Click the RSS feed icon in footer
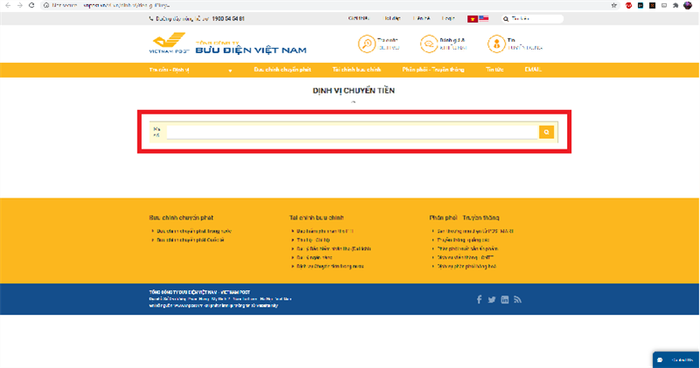Image resolution: width=700 pixels, height=368 pixels. pyautogui.click(x=517, y=300)
